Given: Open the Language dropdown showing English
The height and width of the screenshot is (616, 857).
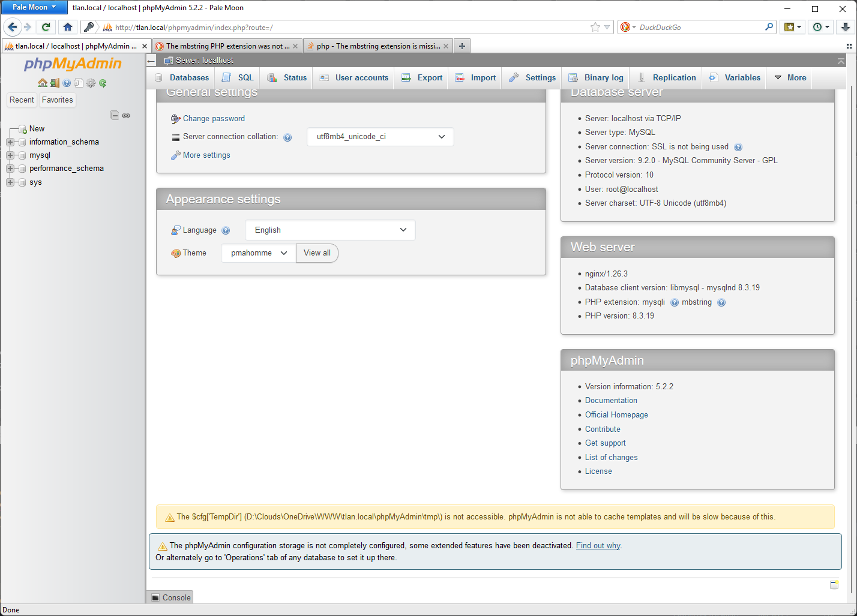Looking at the screenshot, I should [x=330, y=230].
